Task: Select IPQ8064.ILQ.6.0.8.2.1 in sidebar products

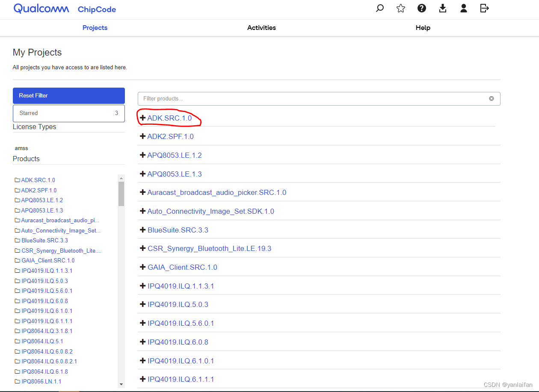Action: coord(49,361)
